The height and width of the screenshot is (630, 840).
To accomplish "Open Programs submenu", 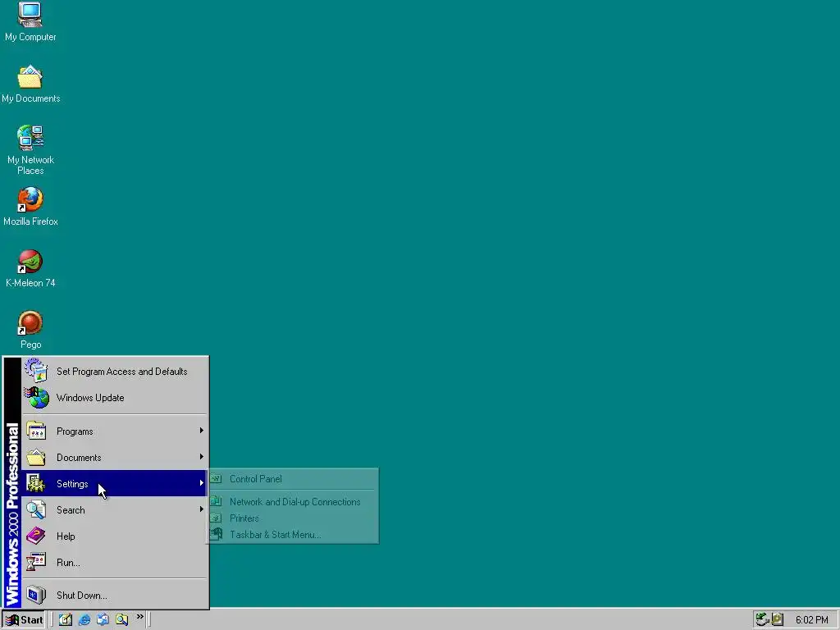I will (114, 431).
